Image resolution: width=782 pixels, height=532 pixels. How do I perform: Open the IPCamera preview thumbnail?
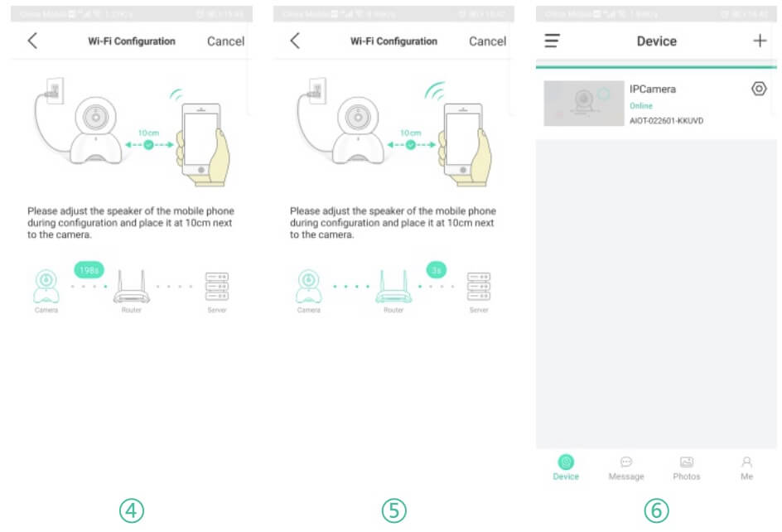click(x=583, y=104)
